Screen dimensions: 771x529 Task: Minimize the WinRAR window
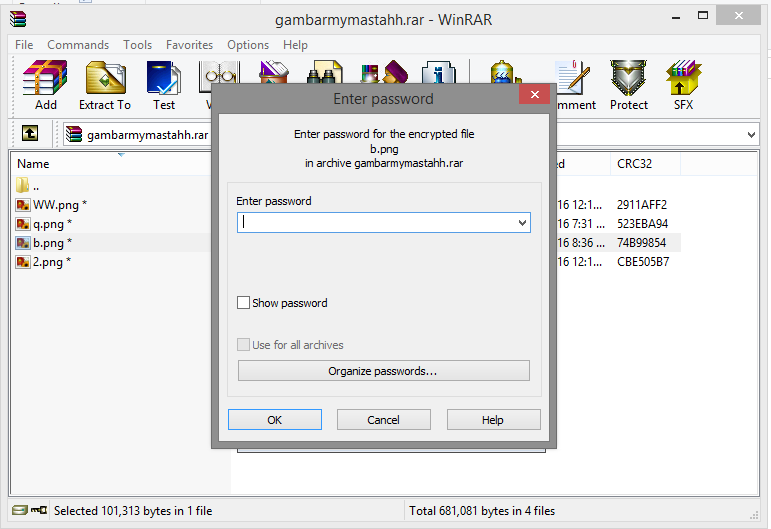(676, 16)
